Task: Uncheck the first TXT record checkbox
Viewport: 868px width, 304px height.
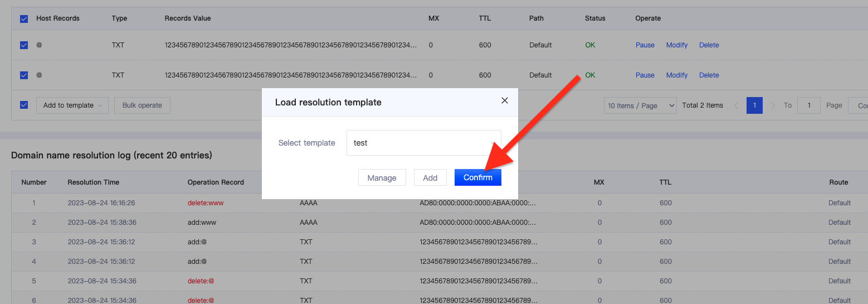Action: (x=24, y=45)
